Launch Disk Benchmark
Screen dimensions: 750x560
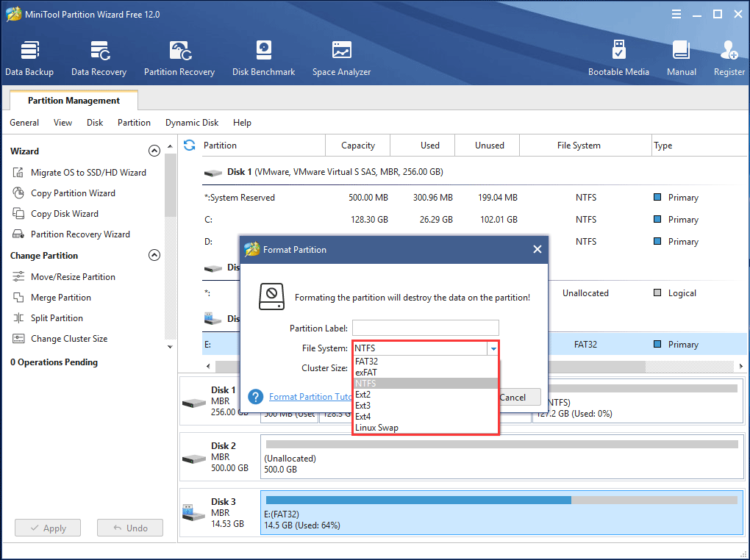click(263, 57)
